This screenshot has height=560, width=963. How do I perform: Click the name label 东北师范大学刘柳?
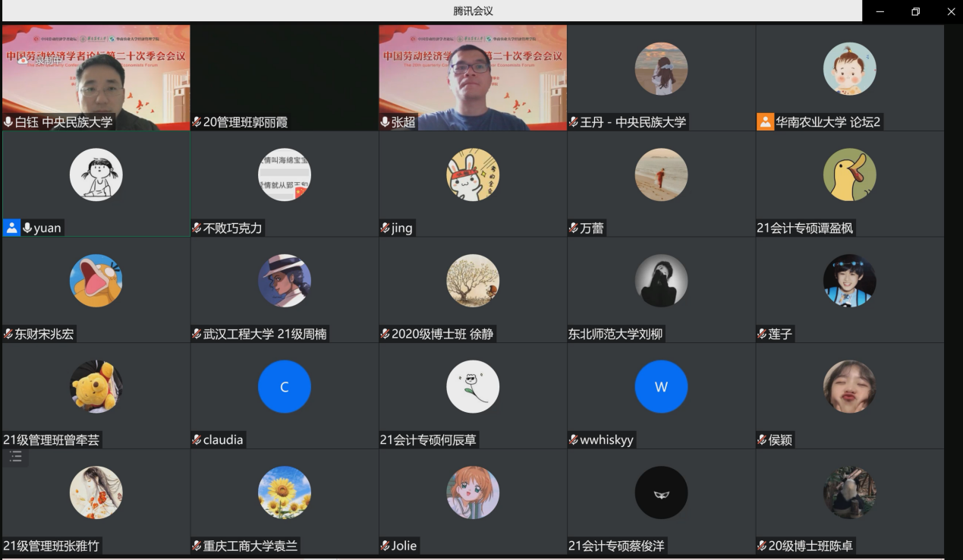(615, 334)
